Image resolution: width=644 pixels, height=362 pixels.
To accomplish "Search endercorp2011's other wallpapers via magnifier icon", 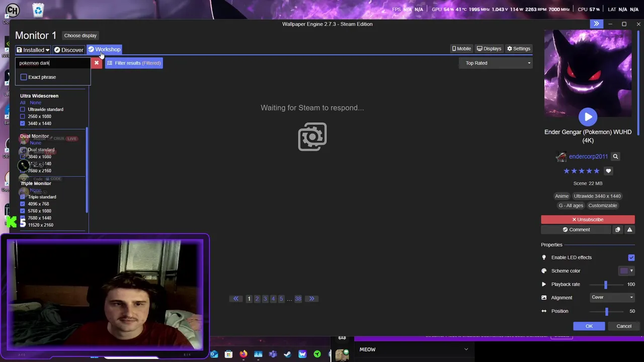I will pos(615,156).
